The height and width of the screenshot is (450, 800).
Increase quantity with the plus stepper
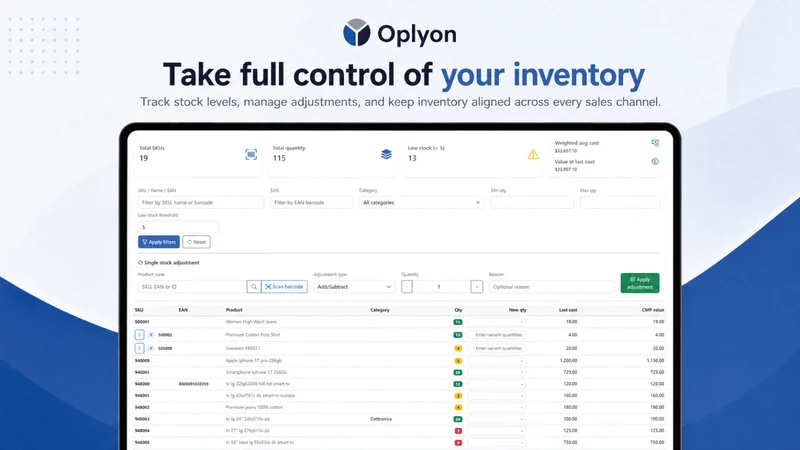477,287
